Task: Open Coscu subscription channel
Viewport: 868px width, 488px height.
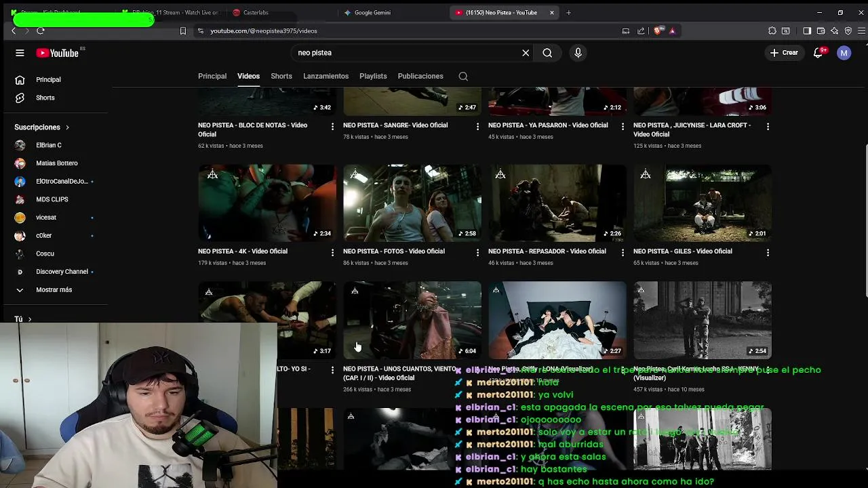Action: (54, 253)
